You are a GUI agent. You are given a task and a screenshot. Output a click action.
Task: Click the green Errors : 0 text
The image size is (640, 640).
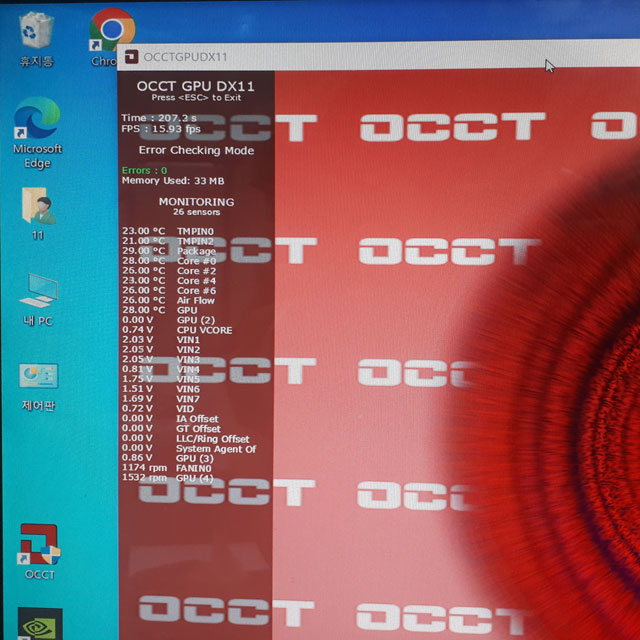144,170
